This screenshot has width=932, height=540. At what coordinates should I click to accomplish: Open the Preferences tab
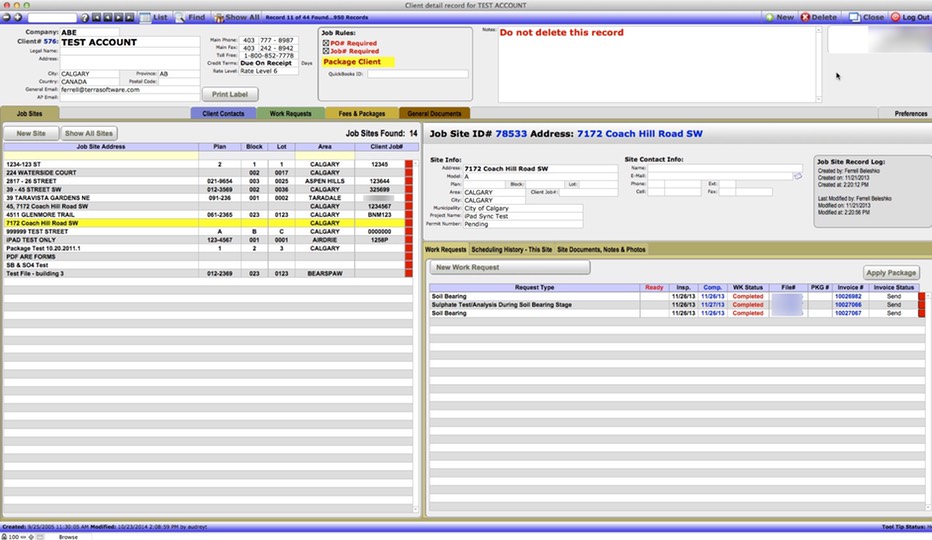pyautogui.click(x=911, y=113)
